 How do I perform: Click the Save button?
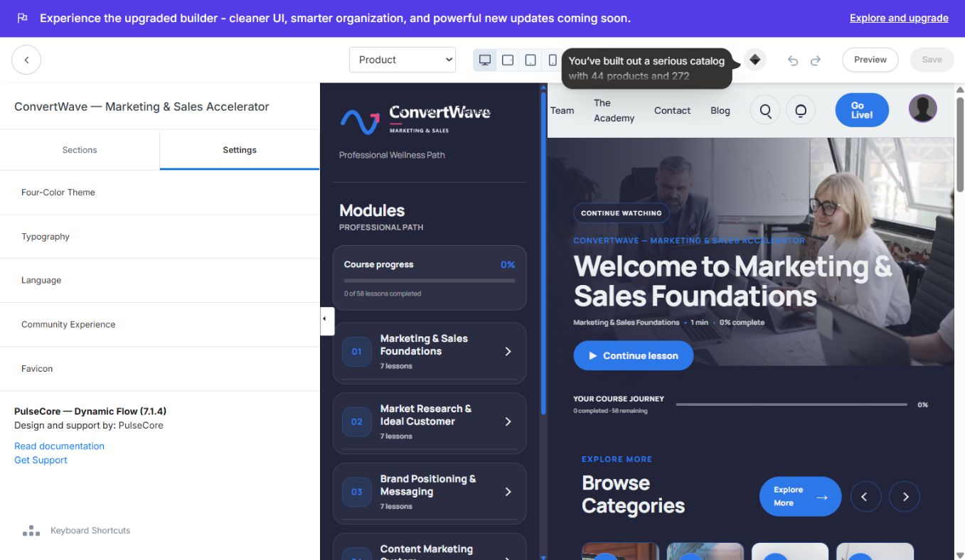pos(932,60)
